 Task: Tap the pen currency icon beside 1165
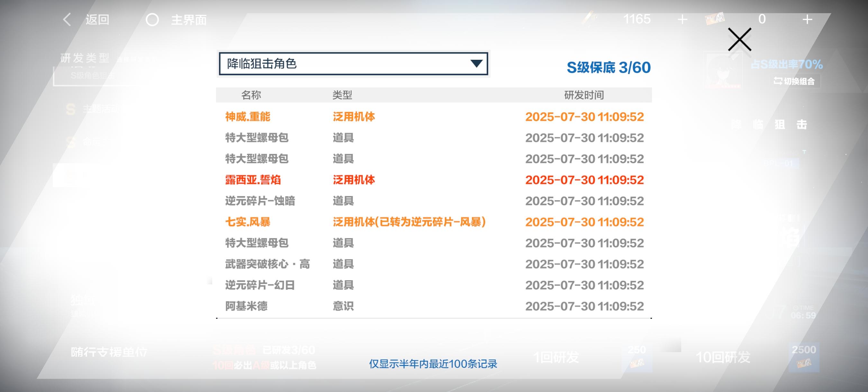tap(589, 18)
